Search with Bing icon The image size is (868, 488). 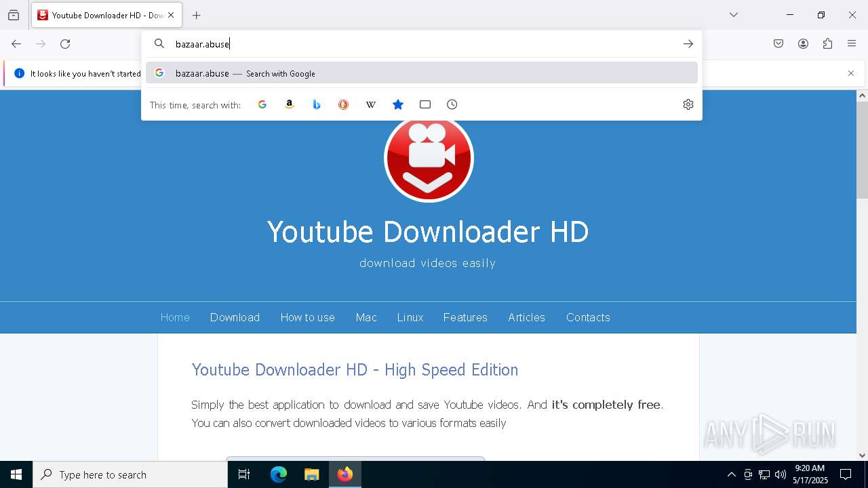[317, 104]
